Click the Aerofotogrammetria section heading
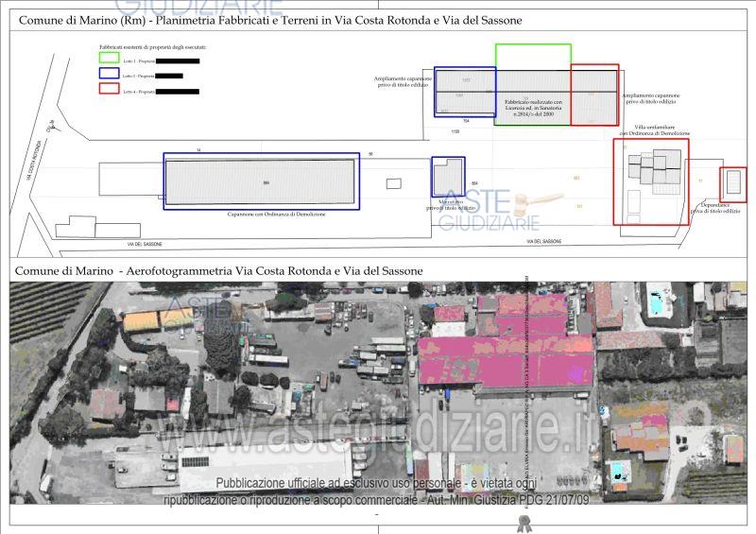756x534 pixels. click(219, 271)
